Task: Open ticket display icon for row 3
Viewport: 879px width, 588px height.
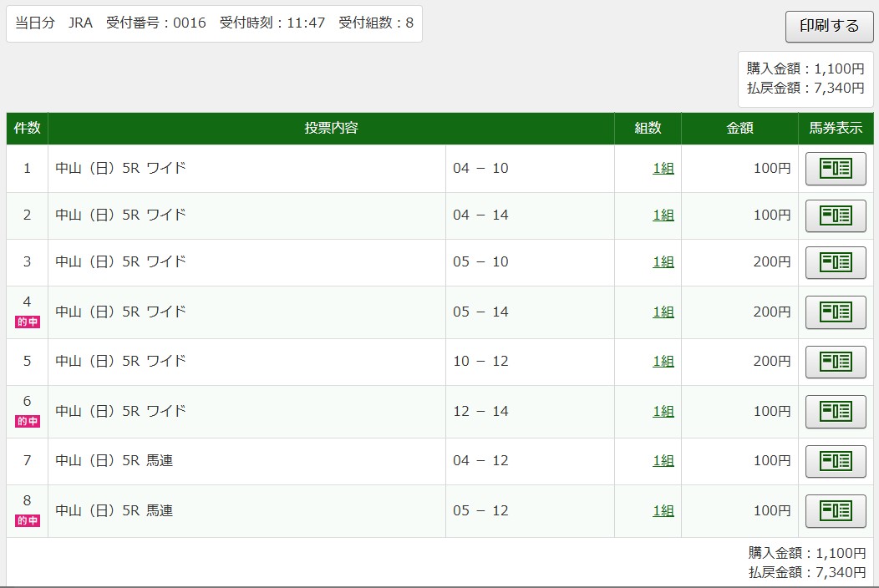Action: (835, 262)
